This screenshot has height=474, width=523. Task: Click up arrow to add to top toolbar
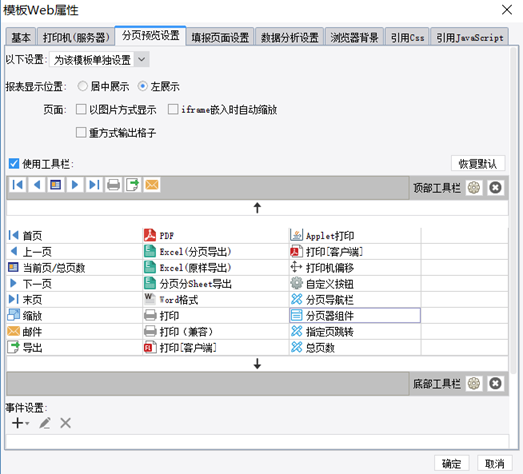click(x=257, y=208)
